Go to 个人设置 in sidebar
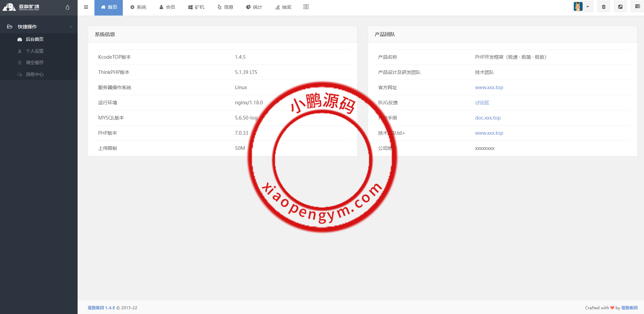The height and width of the screenshot is (314, 644). tap(34, 51)
